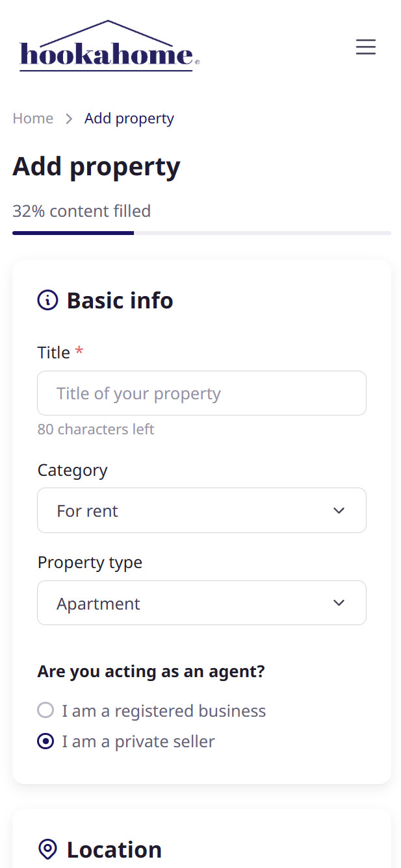The image size is (401, 868).
Task: Click the 'Location' section heading
Action: [114, 849]
